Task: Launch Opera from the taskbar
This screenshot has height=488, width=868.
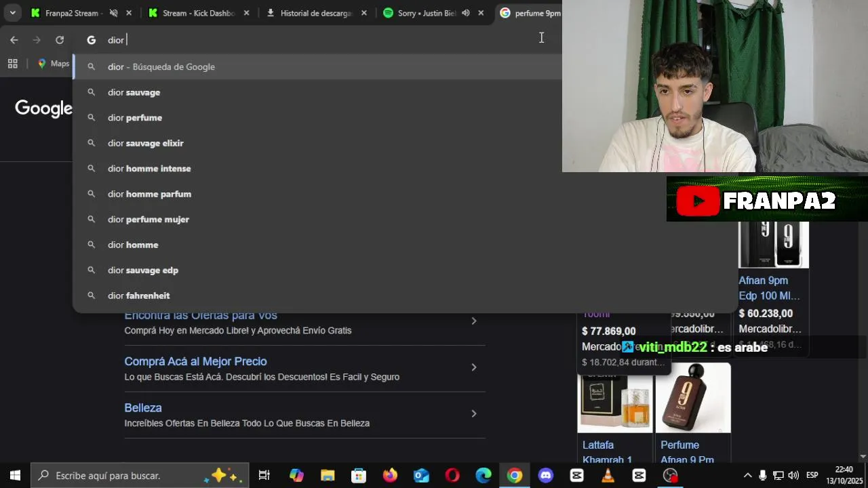Action: (452, 476)
